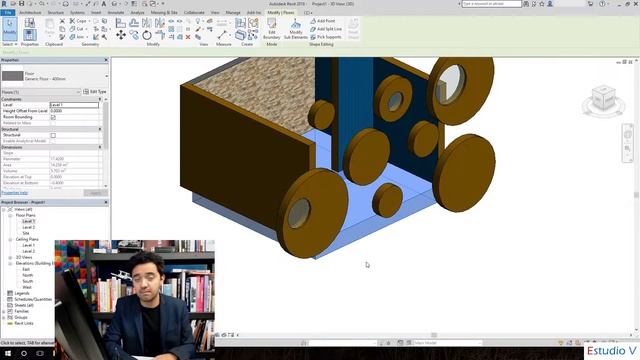The width and height of the screenshot is (640, 360).
Task: Open the Floors (1) filter dropdown
Action: [78, 92]
